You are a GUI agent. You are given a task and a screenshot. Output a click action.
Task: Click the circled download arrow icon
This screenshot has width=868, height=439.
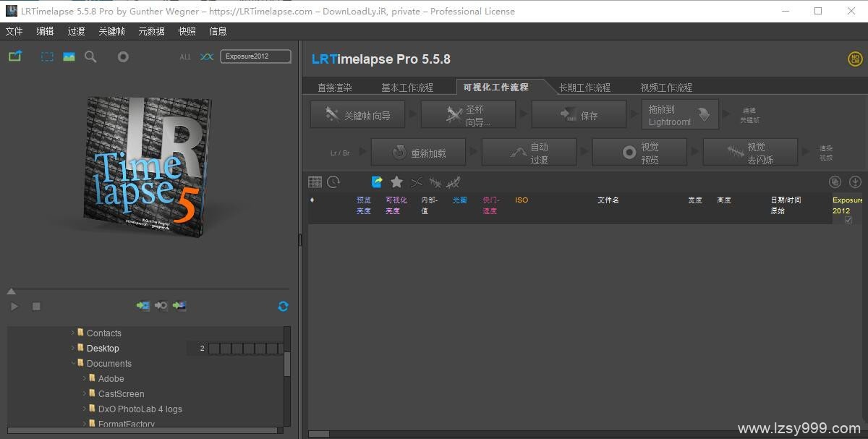click(854, 182)
